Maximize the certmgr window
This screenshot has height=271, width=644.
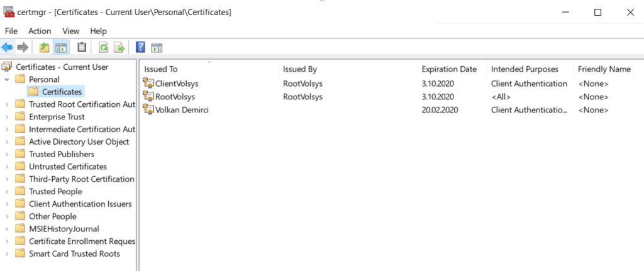pos(597,13)
